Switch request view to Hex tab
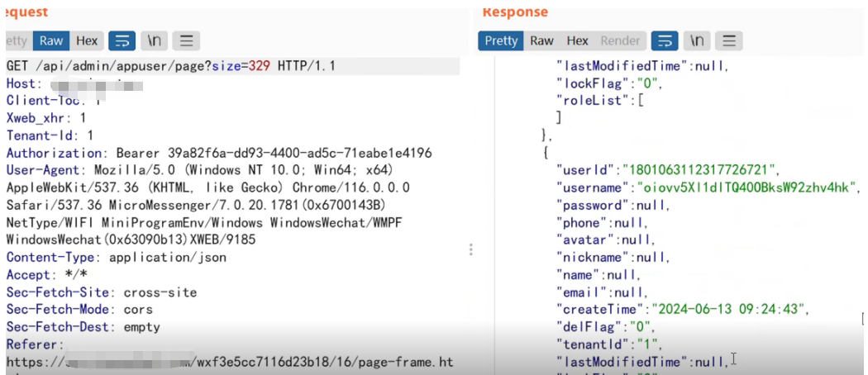Image resolution: width=868 pixels, height=375 pixels. 87,40
